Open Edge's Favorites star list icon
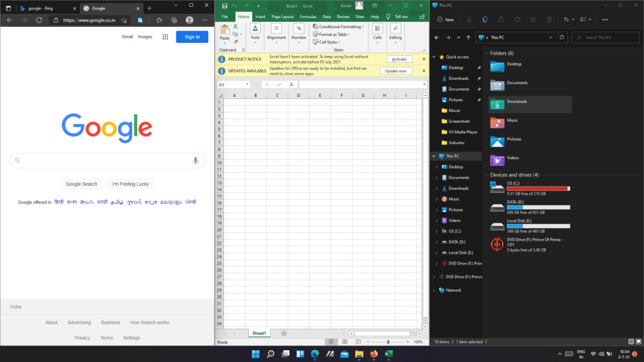The width and height of the screenshot is (644, 362). 159,20
